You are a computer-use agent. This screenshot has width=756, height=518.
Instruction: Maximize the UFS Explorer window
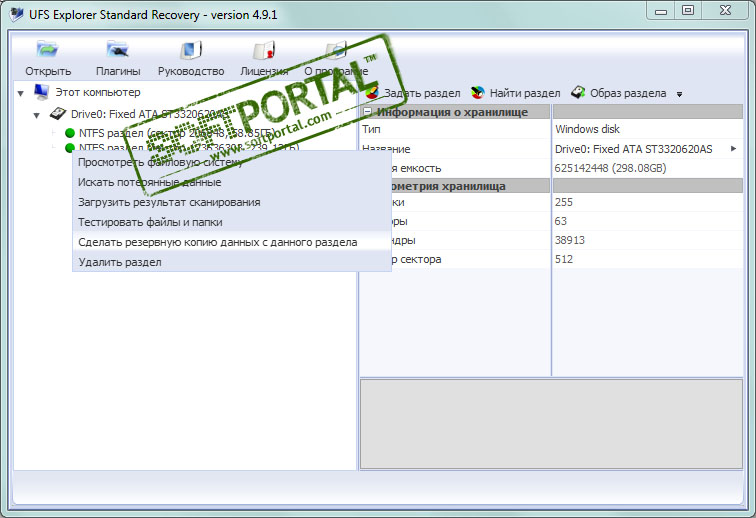(x=688, y=10)
